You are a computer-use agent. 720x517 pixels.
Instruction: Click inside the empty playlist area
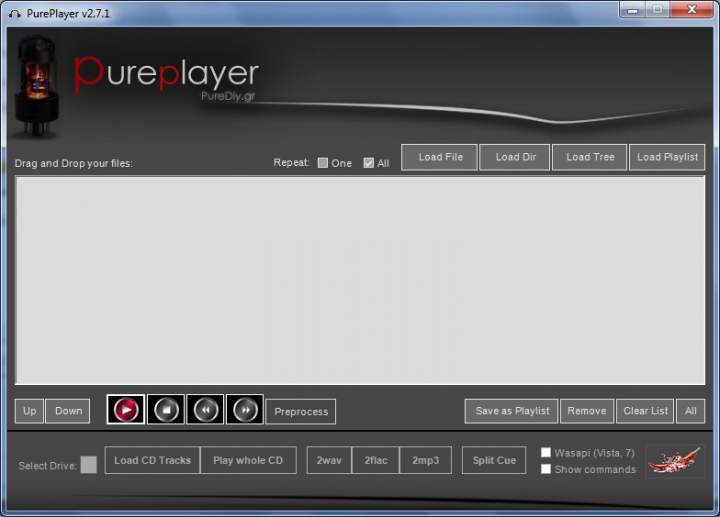coord(360,280)
